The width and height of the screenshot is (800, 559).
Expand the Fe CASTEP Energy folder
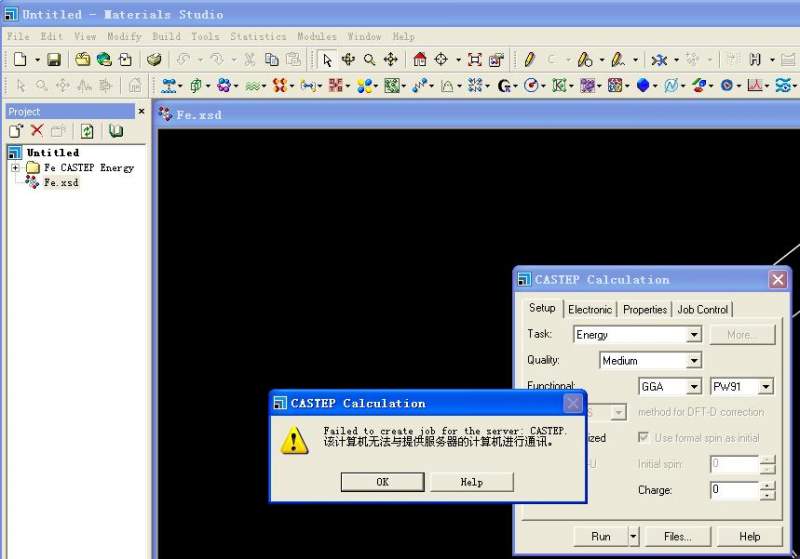15,167
